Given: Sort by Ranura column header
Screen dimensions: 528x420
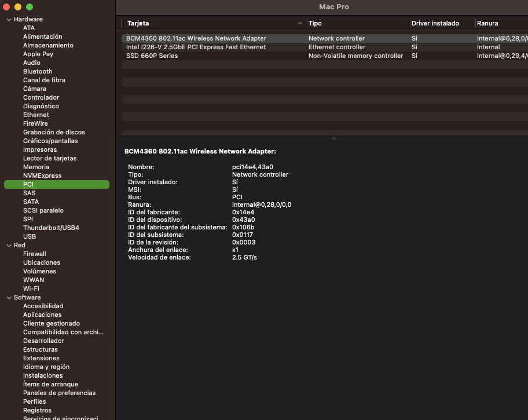Looking at the screenshot, I should pos(487,23).
